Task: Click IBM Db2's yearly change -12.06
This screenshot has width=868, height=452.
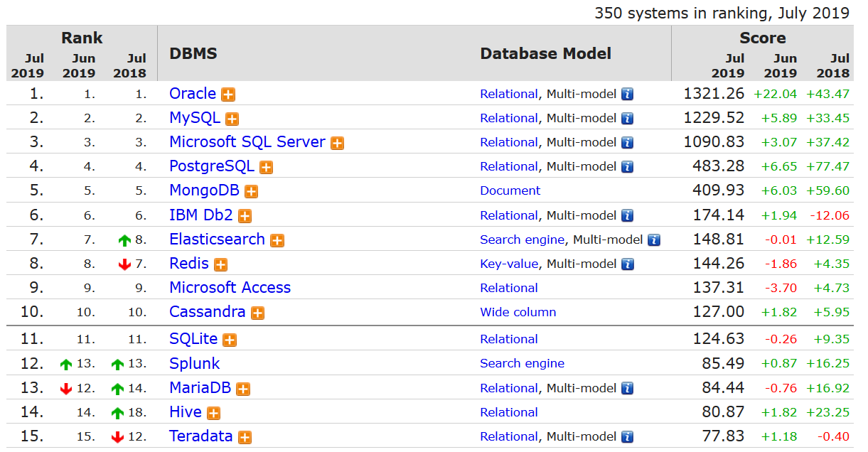Action: [x=830, y=215]
